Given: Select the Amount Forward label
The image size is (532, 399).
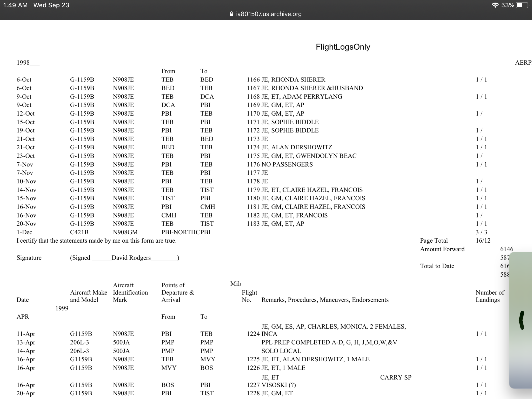Looking at the screenshot, I should [442, 249].
